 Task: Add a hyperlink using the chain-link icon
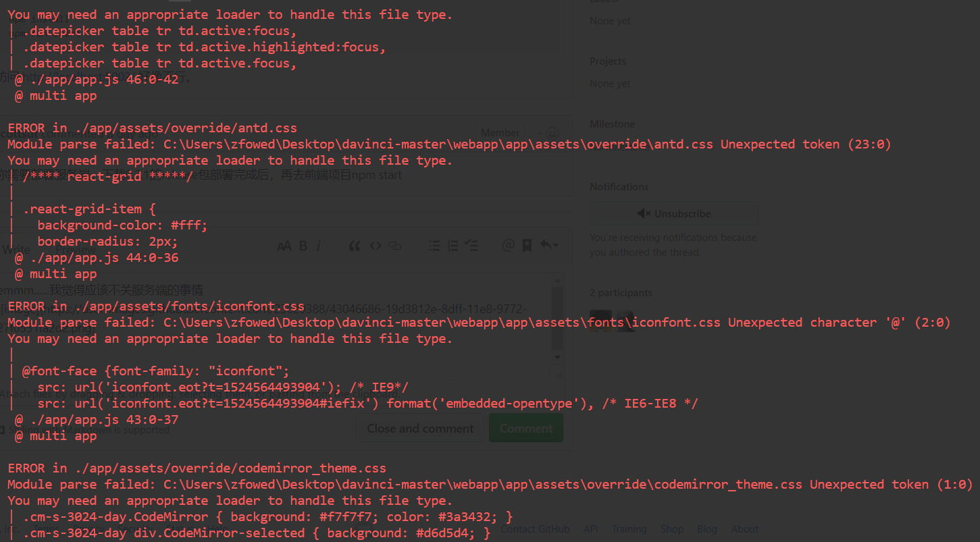395,245
